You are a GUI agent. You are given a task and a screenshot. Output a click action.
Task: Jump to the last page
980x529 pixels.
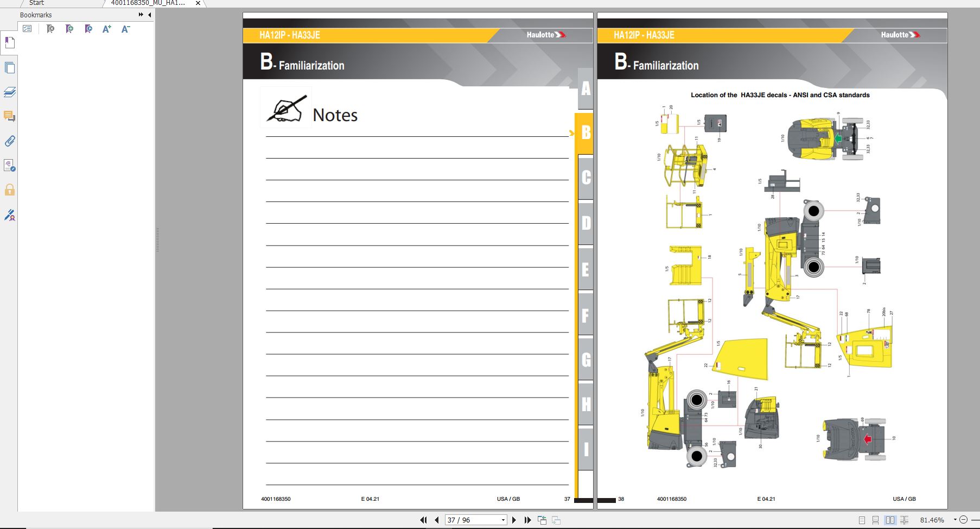pyautogui.click(x=528, y=520)
